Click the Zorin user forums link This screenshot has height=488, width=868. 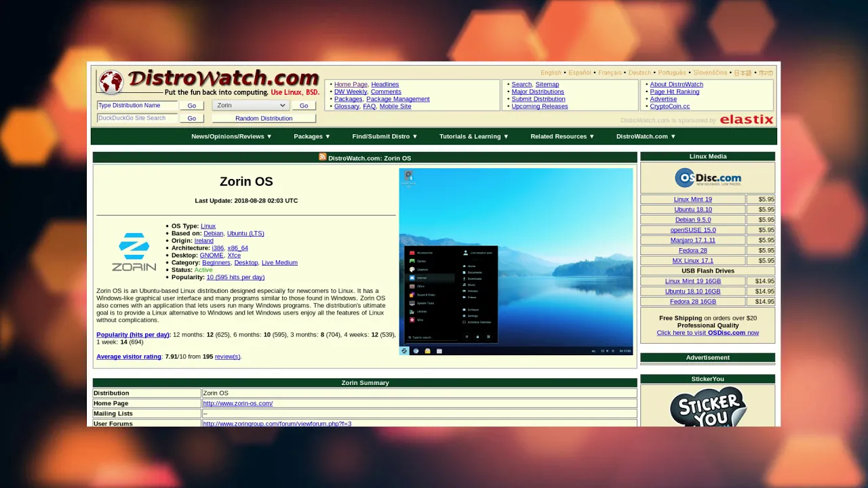click(277, 424)
